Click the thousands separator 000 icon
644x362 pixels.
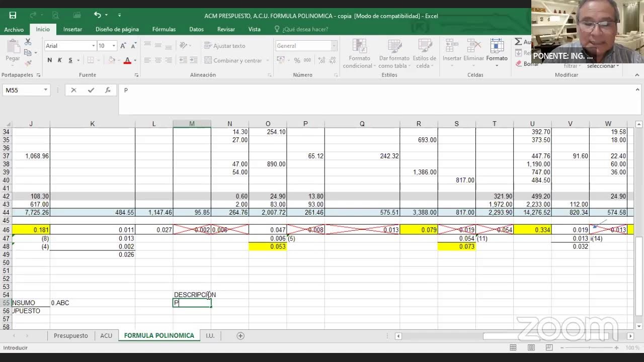point(307,60)
